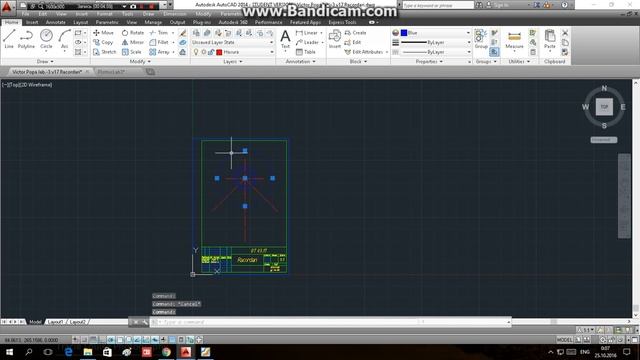Click the Fillet tool

pyautogui.click(x=159, y=42)
